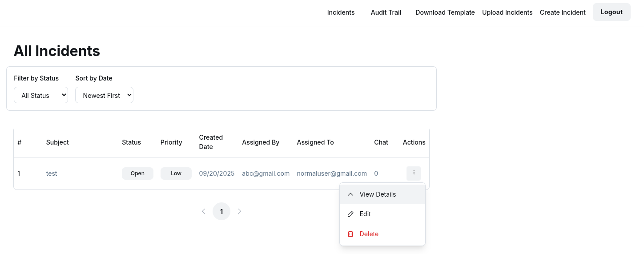The width and height of the screenshot is (644, 254).
Task: Open the three-dot actions menu for test incident
Action: click(414, 173)
